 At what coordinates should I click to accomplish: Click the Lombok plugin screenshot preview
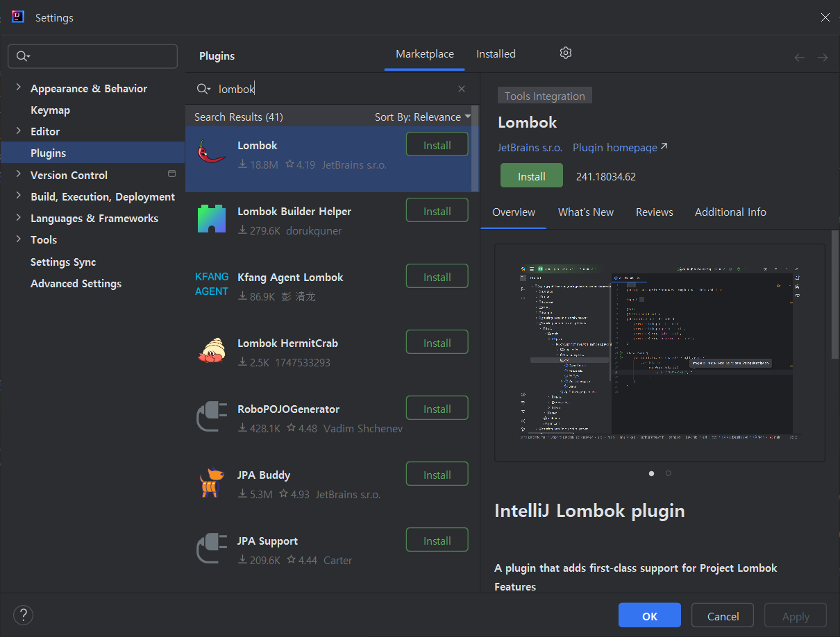point(660,353)
